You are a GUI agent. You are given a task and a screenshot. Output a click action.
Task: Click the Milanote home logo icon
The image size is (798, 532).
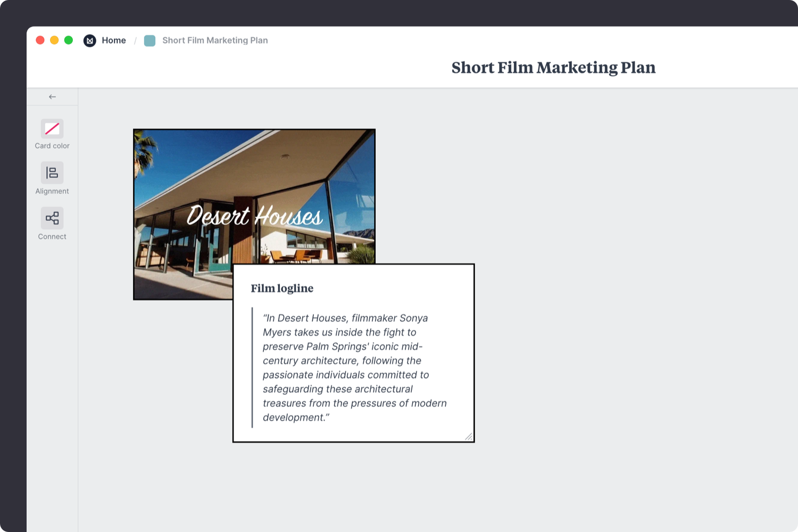tap(89, 40)
